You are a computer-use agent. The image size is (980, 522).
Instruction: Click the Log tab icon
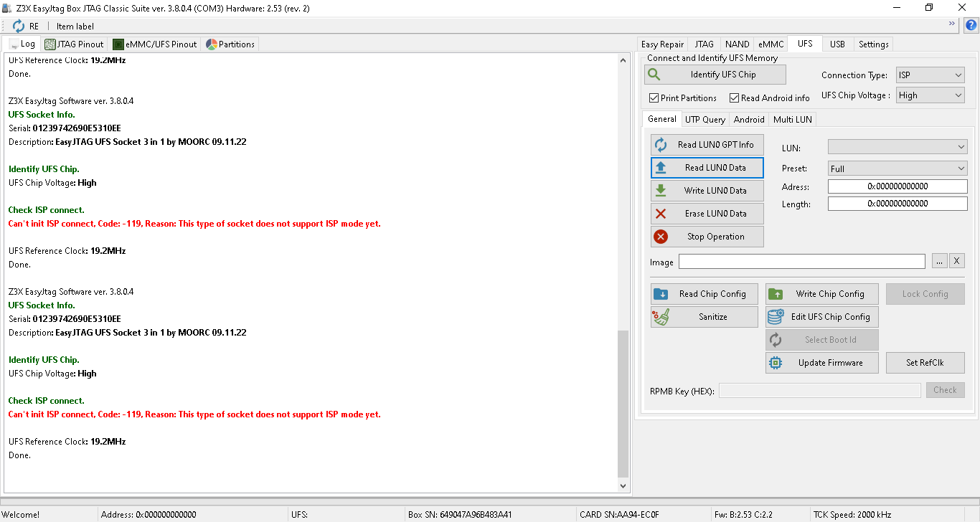coord(13,44)
